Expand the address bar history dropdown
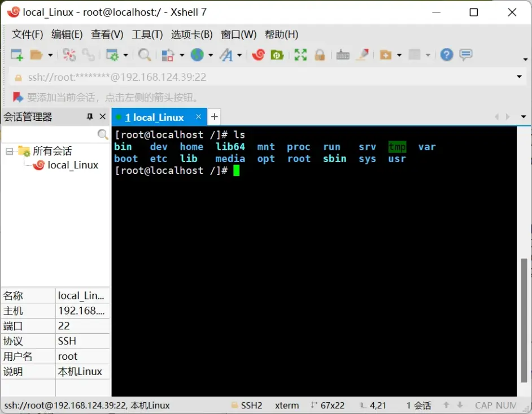532x414 pixels. (x=519, y=77)
